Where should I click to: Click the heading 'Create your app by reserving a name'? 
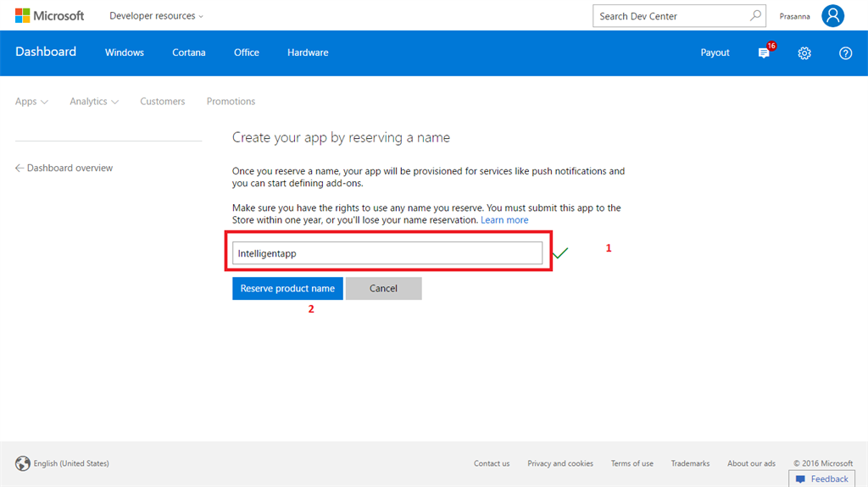click(341, 137)
